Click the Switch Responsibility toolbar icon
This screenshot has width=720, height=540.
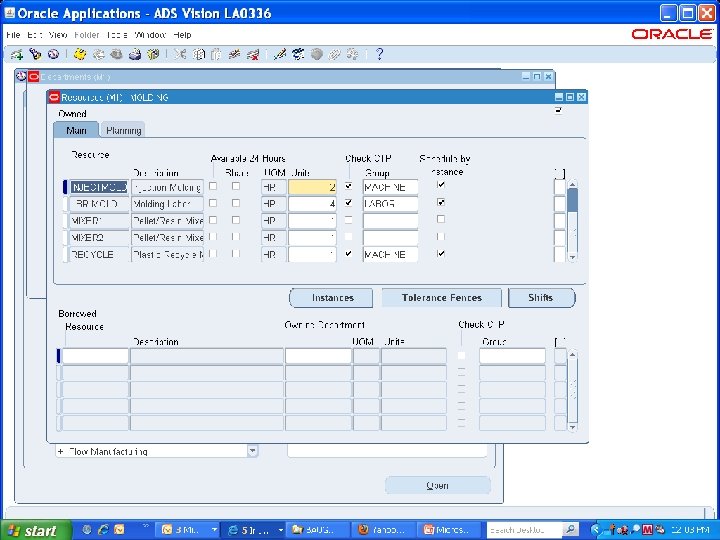116,55
